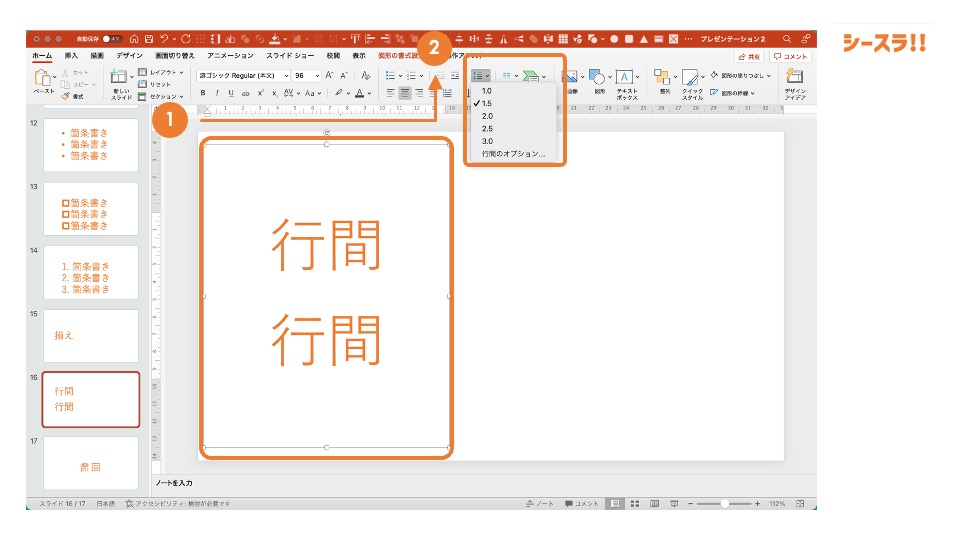Viewport: 960px width, 540px height.
Task: Toggle the AutoSave switch
Action: tap(111, 39)
